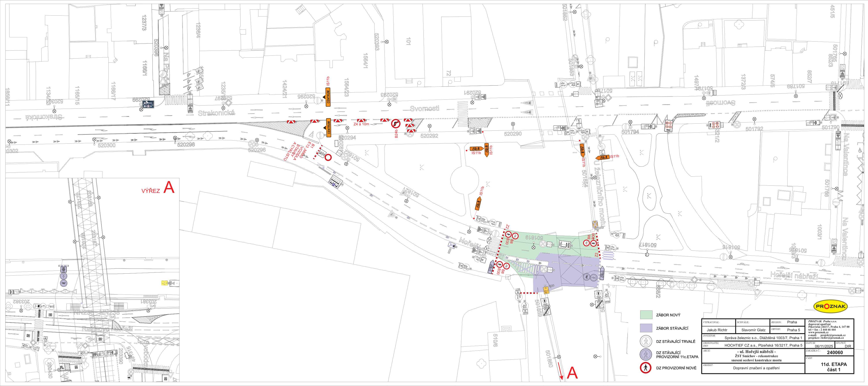Click the order number 240060 field

(x=835, y=352)
